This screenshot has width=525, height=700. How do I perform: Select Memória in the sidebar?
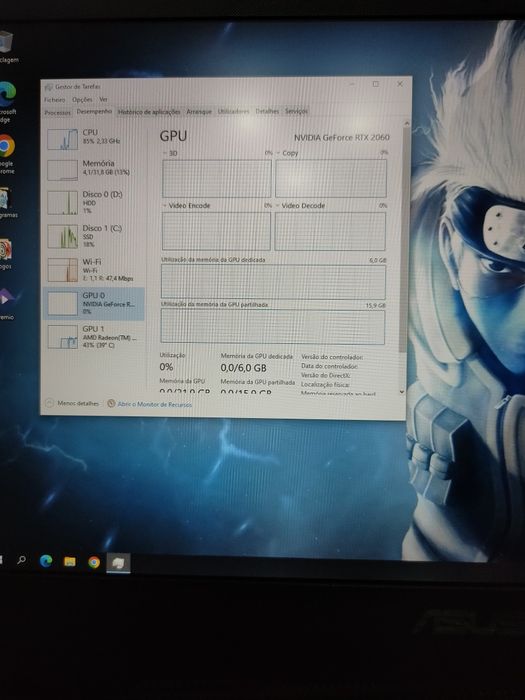(x=93, y=169)
